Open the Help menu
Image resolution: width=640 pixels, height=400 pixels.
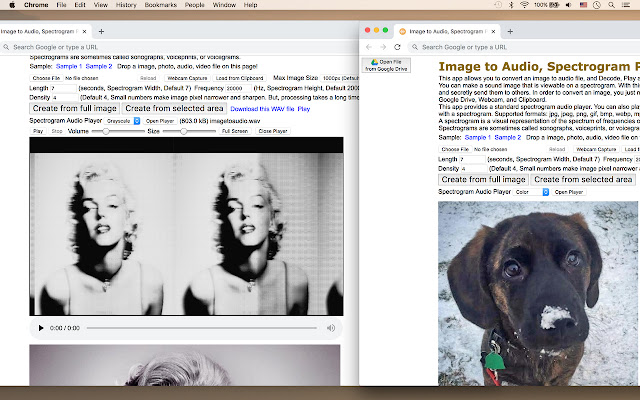(250, 5)
